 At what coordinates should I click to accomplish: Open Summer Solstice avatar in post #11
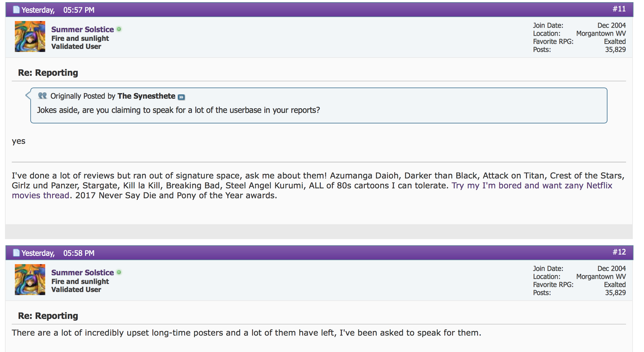[x=30, y=36]
